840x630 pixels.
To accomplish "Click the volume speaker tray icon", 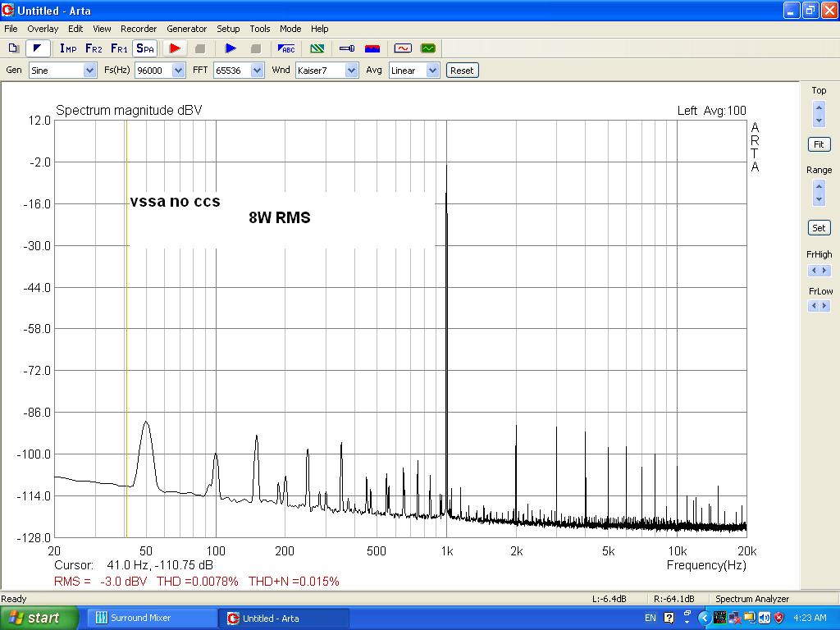I will pos(765,619).
